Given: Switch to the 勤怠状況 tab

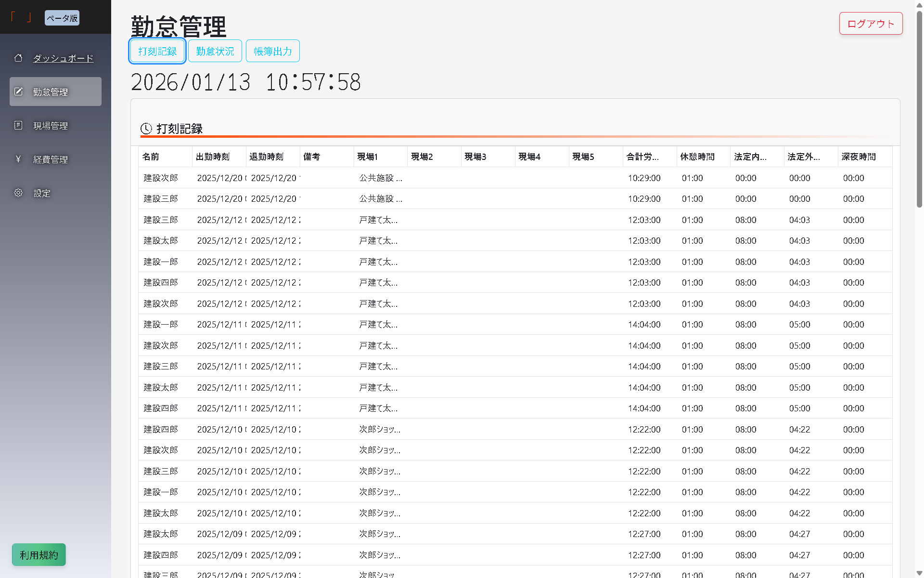Looking at the screenshot, I should click(215, 51).
